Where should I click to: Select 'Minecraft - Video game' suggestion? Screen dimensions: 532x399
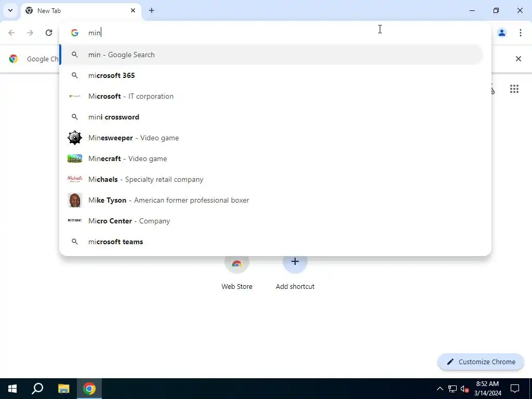271,158
